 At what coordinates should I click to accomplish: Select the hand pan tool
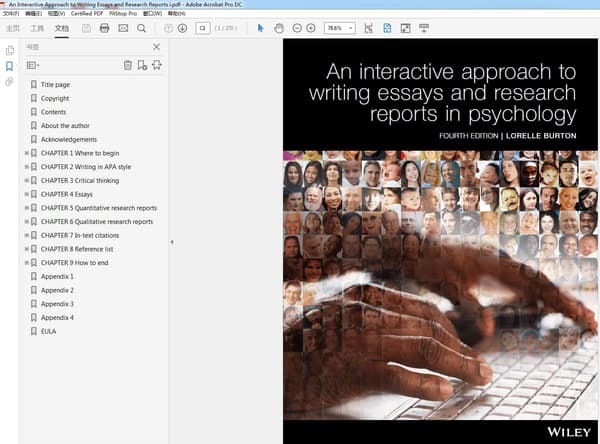tap(279, 28)
